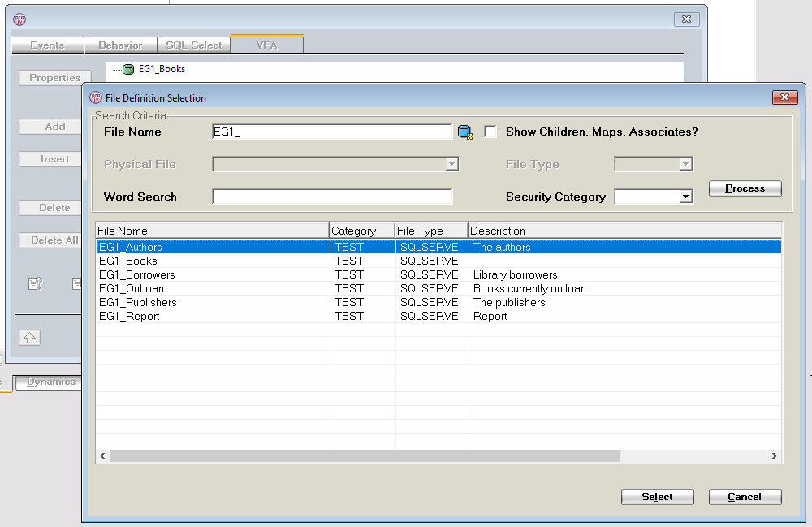Image resolution: width=812 pixels, height=527 pixels.
Task: Click the Select button
Action: pos(657,497)
